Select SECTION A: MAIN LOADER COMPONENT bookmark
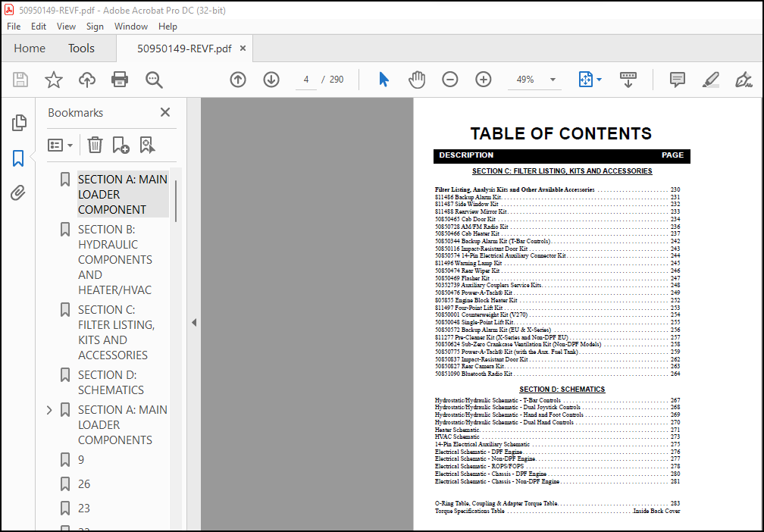The height and width of the screenshot is (532, 764). click(x=123, y=194)
